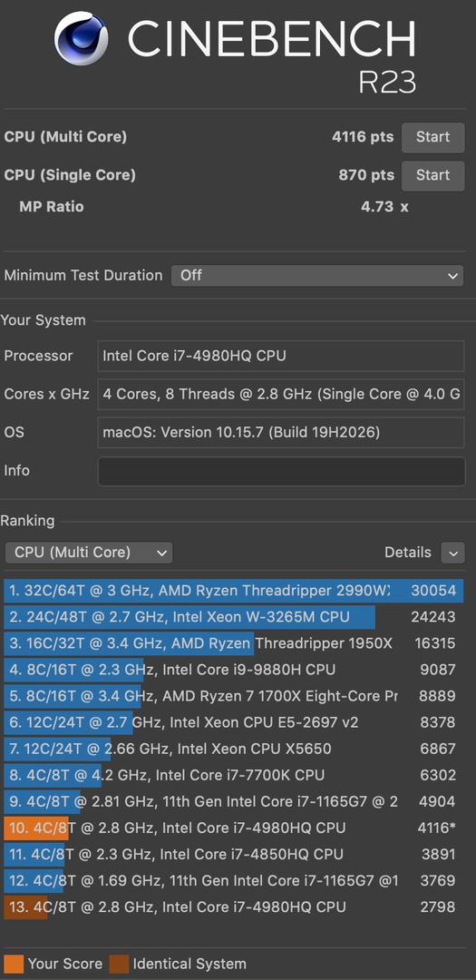Click the Cinebench sphere logo icon
Screen dimensions: 476x980
coord(82,38)
